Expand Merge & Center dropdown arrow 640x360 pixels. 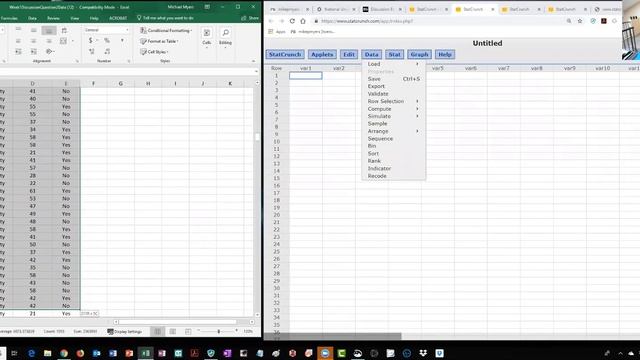[x=73, y=41]
